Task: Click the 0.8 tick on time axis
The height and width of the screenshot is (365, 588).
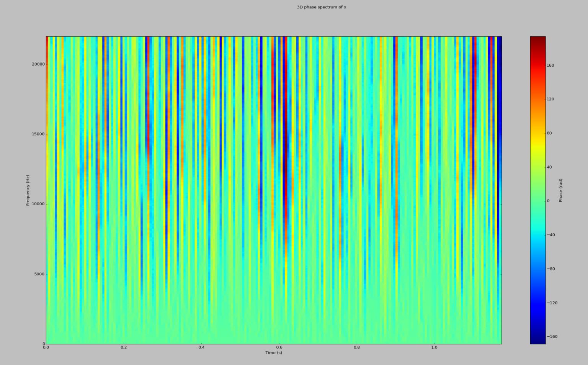Action: pyautogui.click(x=357, y=347)
